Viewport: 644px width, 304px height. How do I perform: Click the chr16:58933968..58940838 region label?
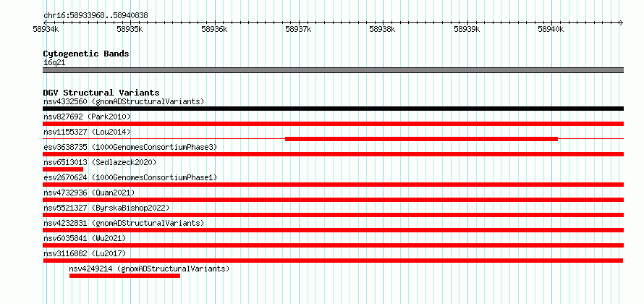96,16
